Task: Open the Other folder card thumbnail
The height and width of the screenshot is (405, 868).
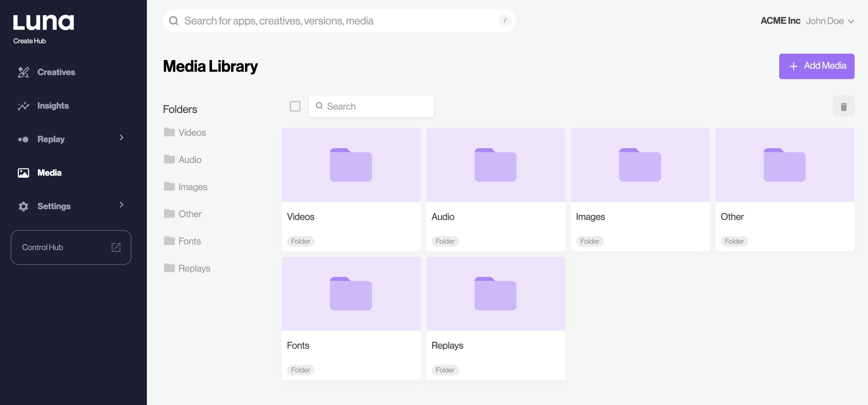Action: tap(785, 165)
